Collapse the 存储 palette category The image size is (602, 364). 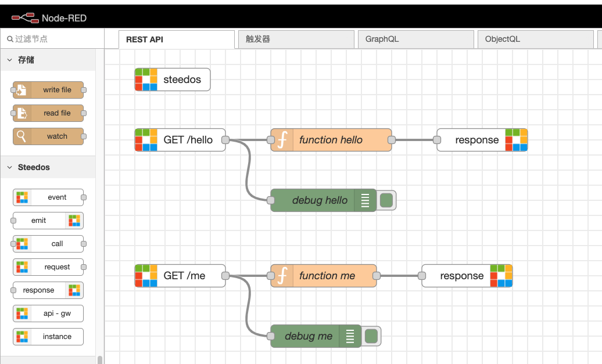(10, 60)
